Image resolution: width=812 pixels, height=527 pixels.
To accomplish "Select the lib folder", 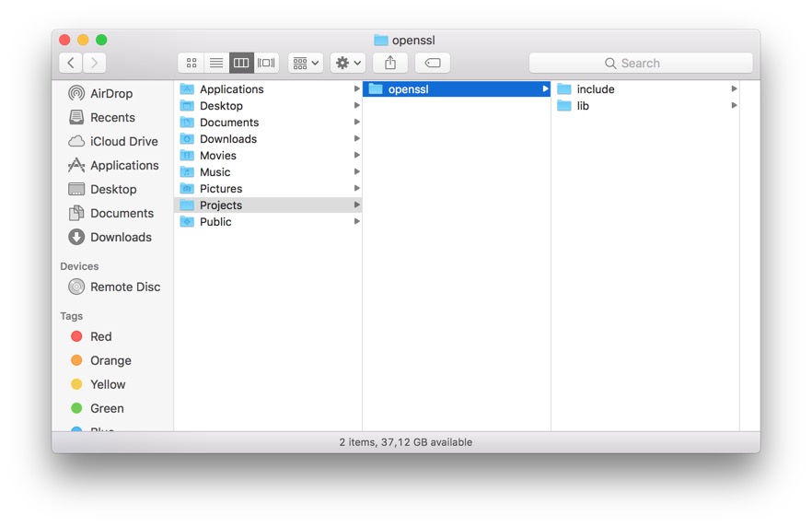I will (583, 106).
